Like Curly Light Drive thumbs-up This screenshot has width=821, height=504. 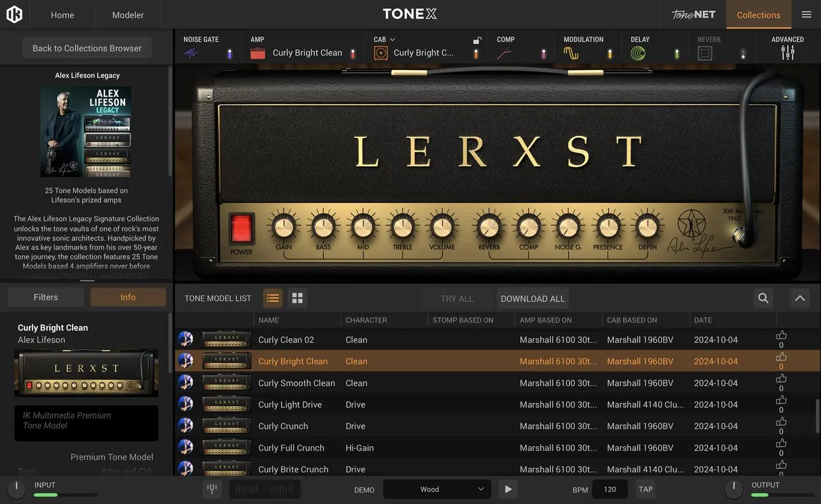781,400
